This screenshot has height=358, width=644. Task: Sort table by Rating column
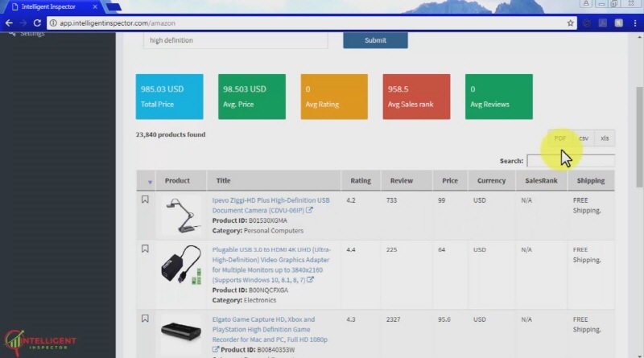pos(361,181)
